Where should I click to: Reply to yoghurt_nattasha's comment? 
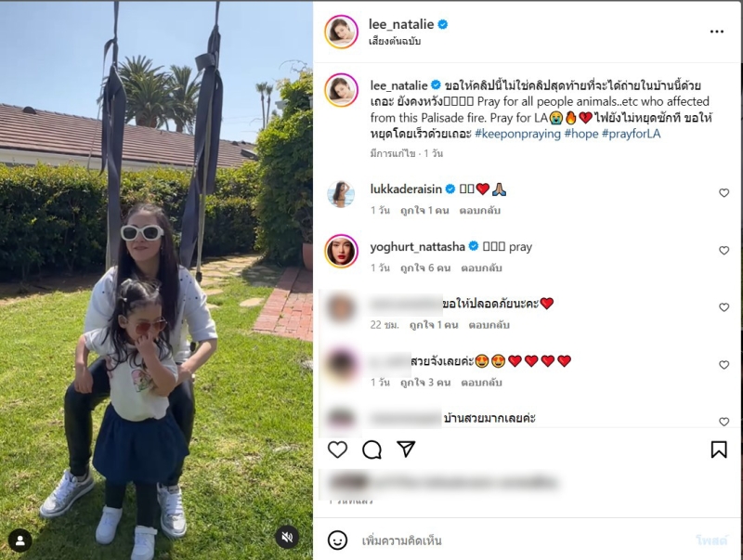pyautogui.click(x=481, y=268)
